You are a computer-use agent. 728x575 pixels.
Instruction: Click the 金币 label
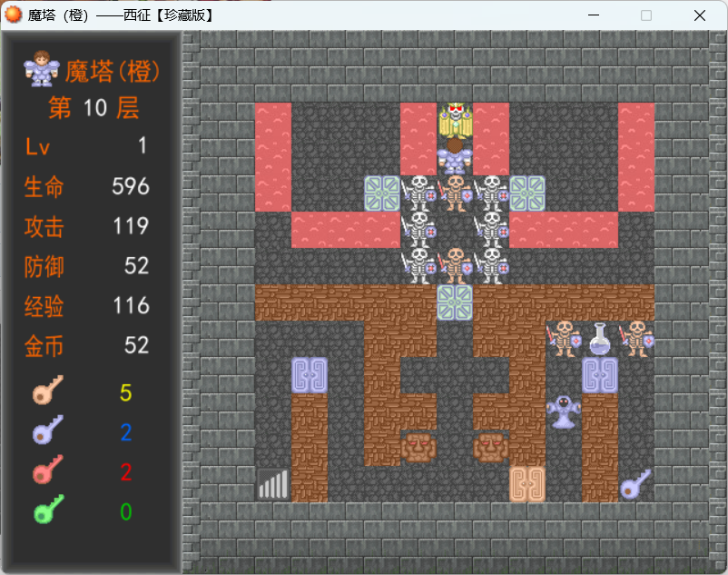[44, 346]
